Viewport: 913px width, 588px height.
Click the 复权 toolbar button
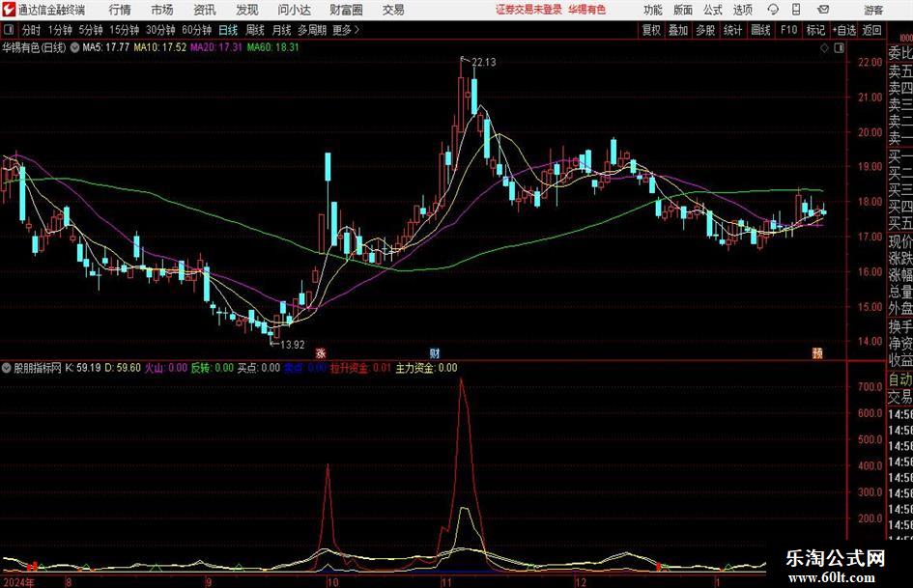(651, 30)
